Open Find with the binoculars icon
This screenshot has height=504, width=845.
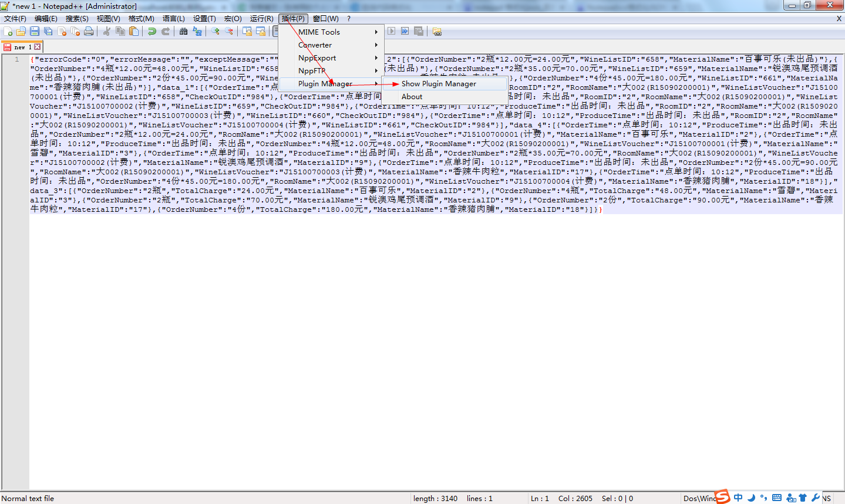click(x=184, y=31)
